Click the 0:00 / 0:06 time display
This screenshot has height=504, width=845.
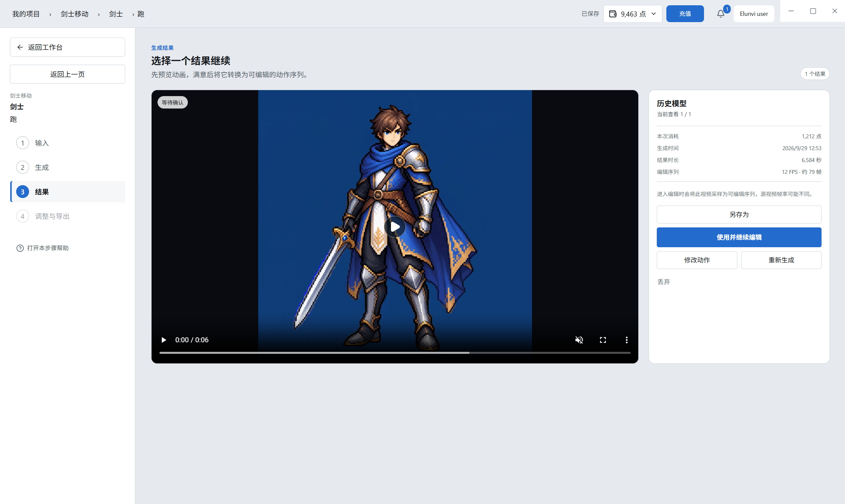(192, 340)
